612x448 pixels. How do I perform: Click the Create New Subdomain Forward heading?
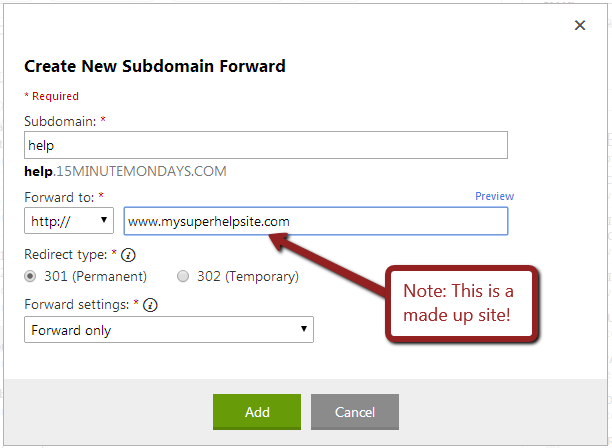pyautogui.click(x=155, y=66)
